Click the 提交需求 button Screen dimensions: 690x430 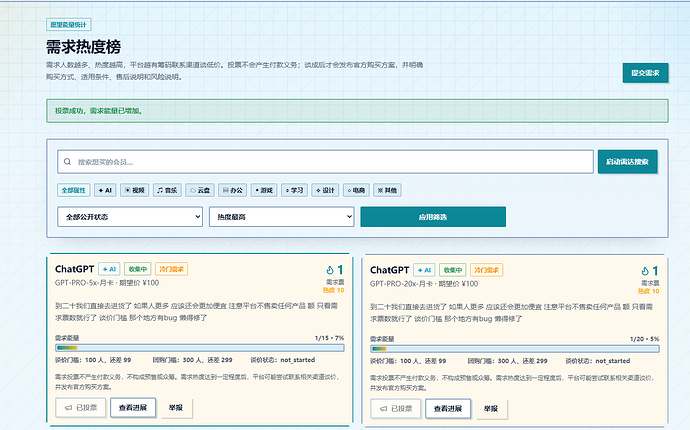coord(645,73)
